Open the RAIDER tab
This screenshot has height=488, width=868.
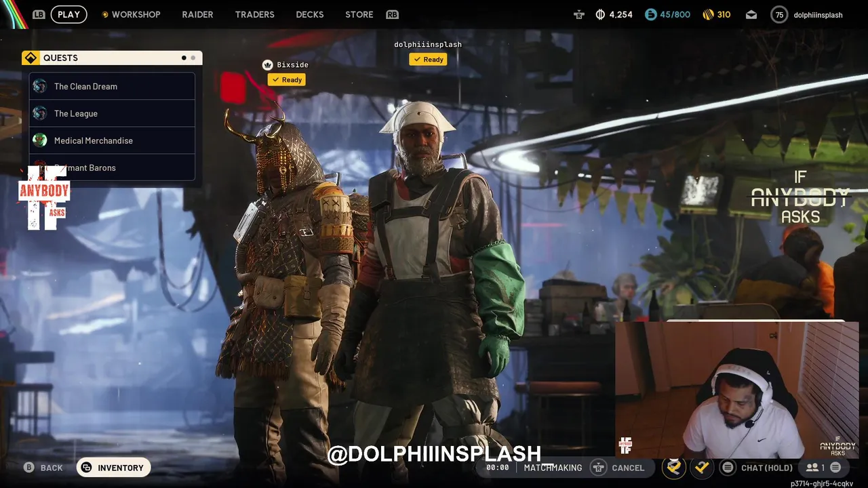click(197, 14)
